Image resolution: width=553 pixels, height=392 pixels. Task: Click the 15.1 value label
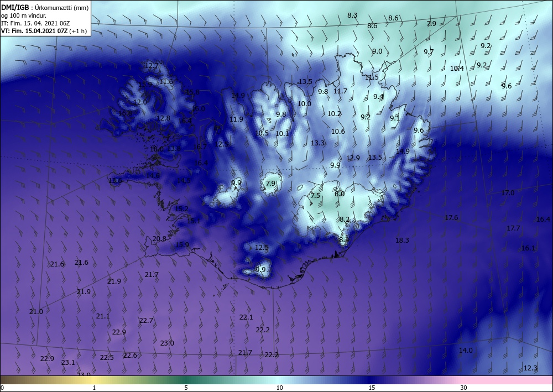point(194,221)
